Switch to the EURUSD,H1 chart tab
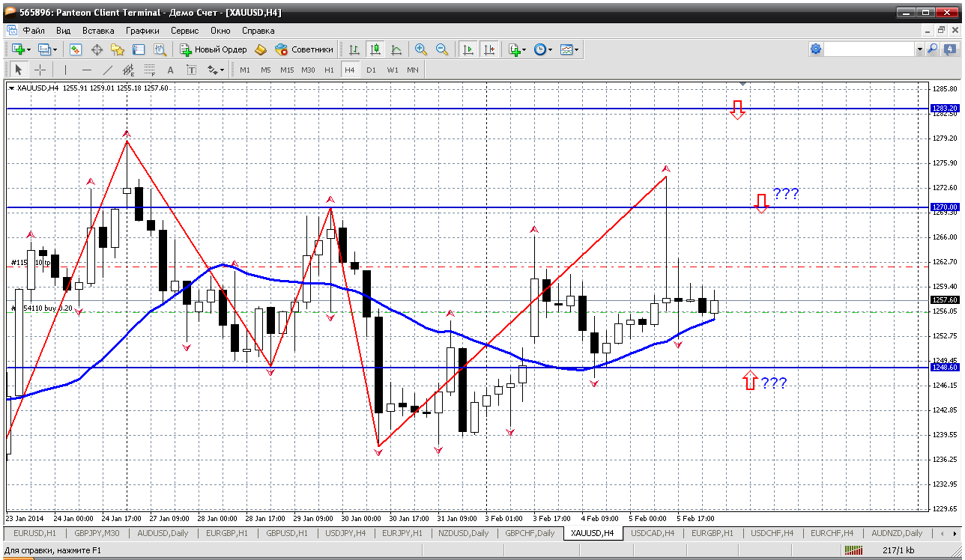This screenshot has width=965, height=560. coord(34,533)
